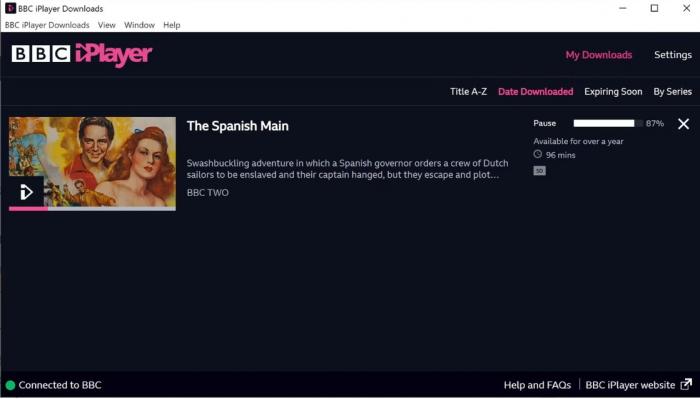Open the BBC iPlayer Downloads menu

pyautogui.click(x=47, y=25)
